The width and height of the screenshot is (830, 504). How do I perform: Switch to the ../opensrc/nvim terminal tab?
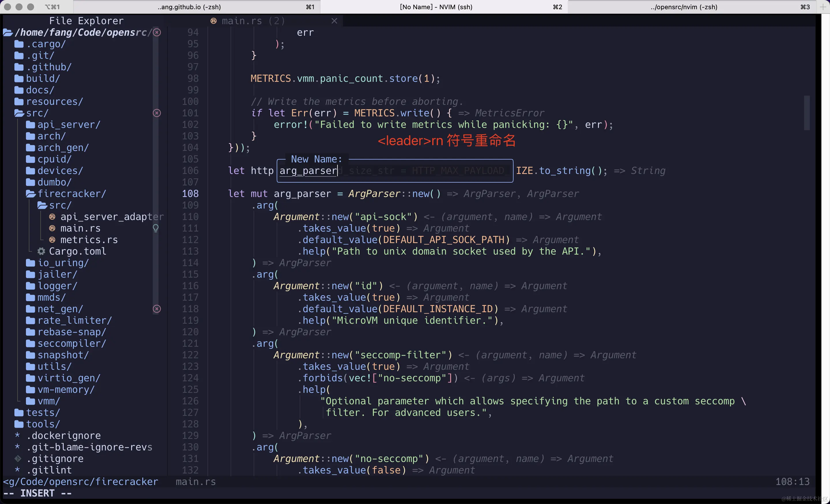[x=684, y=7]
